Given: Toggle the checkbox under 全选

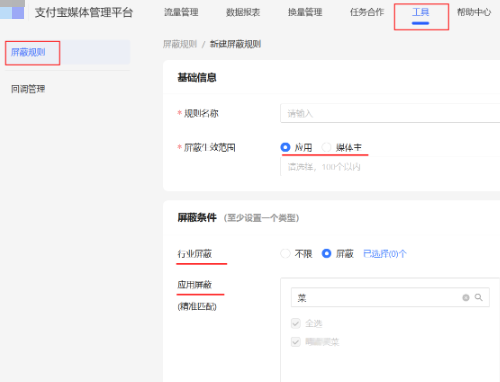Looking at the screenshot, I should click(x=296, y=342).
